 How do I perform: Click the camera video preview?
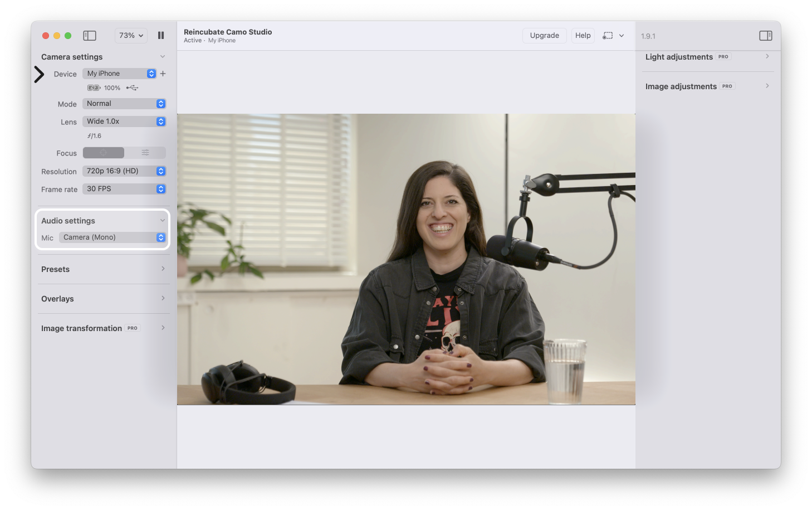point(406,259)
